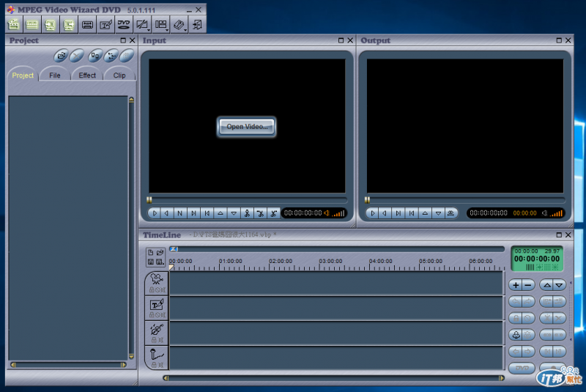The width and height of the screenshot is (586, 392).
Task: Select the Project tab
Action: pos(23,75)
